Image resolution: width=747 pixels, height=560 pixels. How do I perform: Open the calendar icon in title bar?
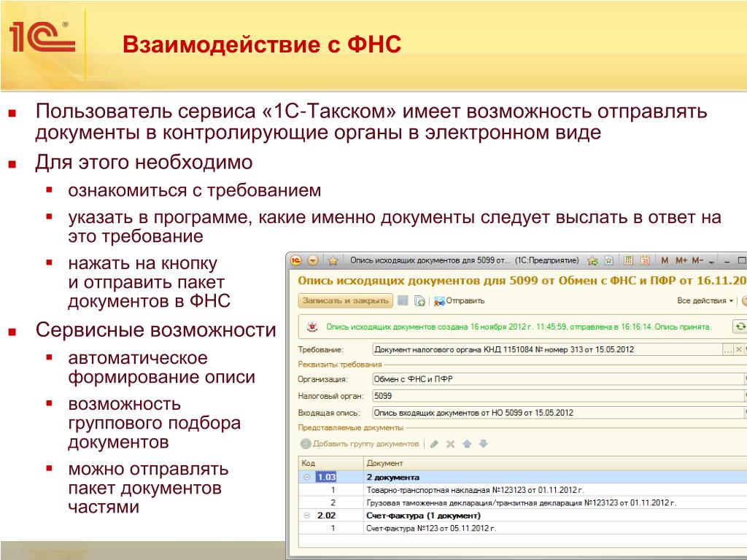645,260
